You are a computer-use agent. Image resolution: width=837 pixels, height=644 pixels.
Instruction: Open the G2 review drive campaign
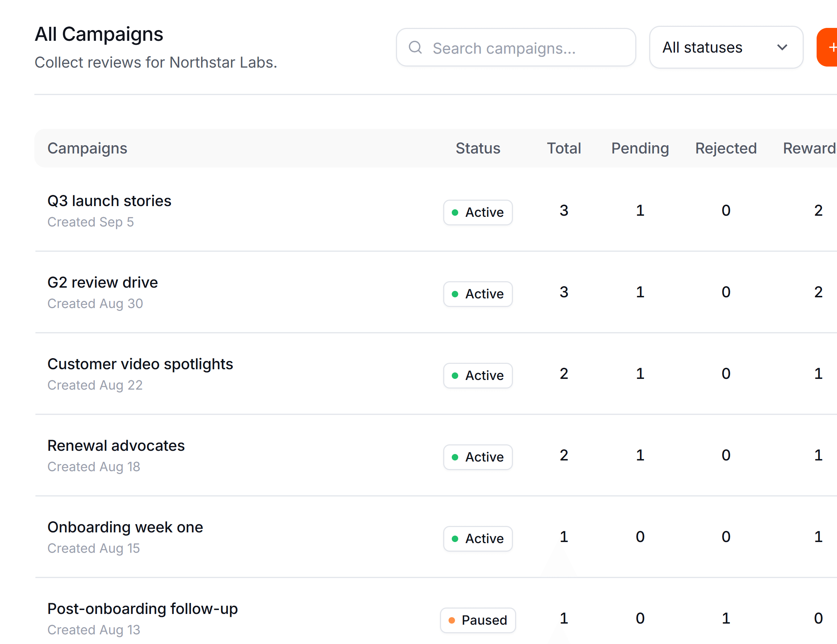point(102,283)
